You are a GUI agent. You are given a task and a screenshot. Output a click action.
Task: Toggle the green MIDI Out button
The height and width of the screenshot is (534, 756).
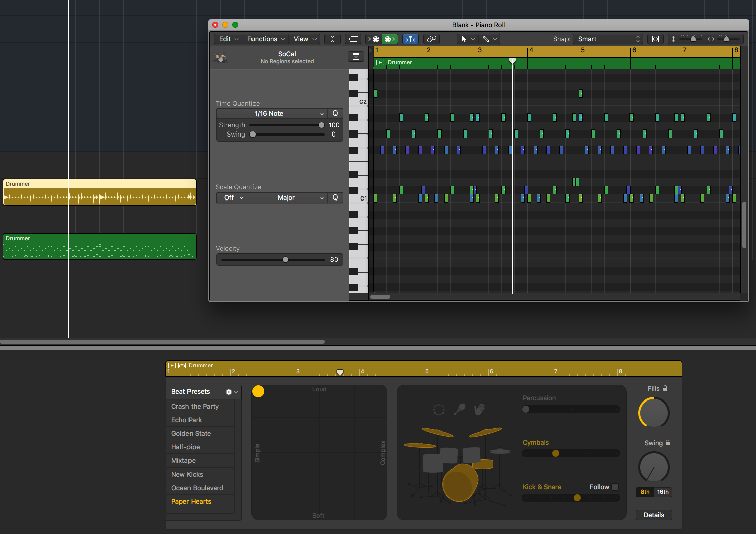(x=390, y=39)
